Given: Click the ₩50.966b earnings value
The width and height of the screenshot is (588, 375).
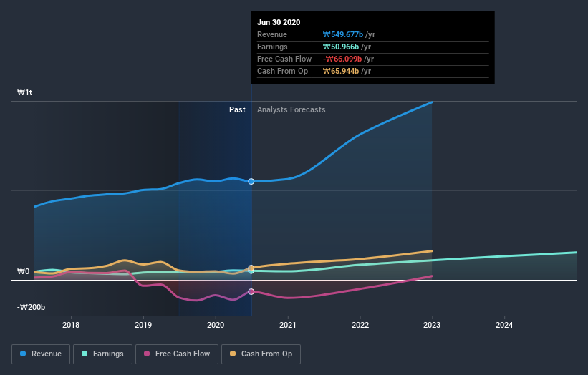Looking at the screenshot, I should 341,47.
